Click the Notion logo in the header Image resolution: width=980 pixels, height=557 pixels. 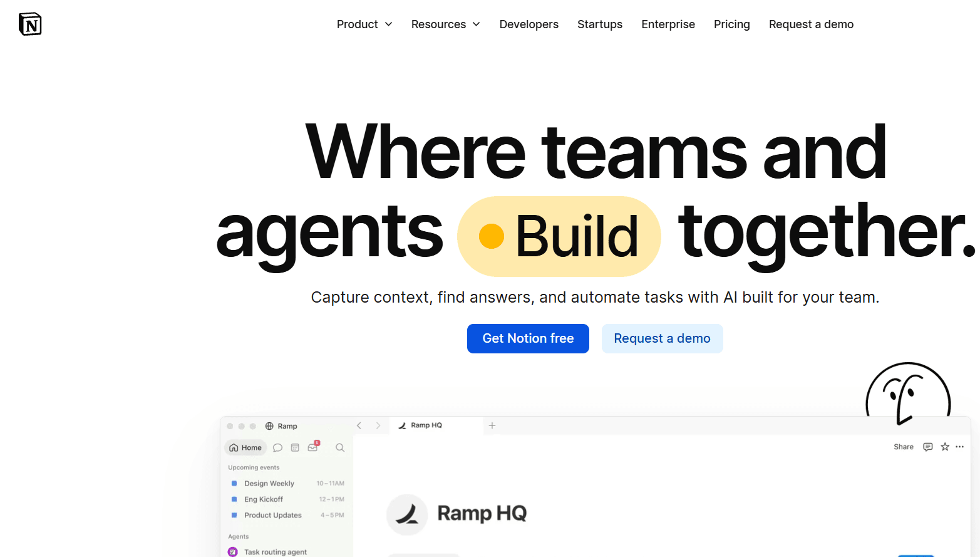[x=30, y=24]
